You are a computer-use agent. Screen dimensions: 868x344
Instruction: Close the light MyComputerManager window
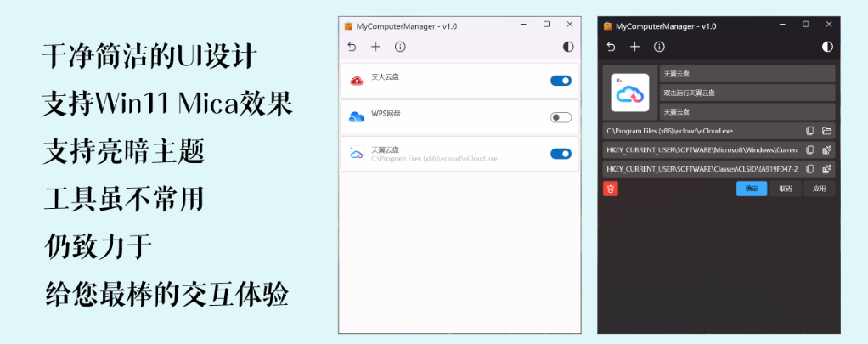pyautogui.click(x=570, y=25)
